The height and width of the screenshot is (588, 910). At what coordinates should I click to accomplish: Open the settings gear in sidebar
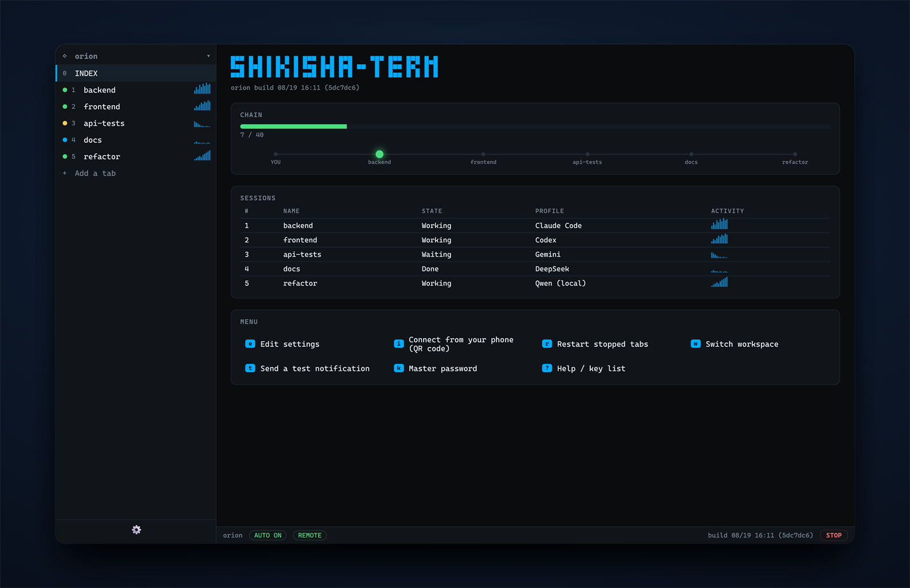[x=136, y=529]
